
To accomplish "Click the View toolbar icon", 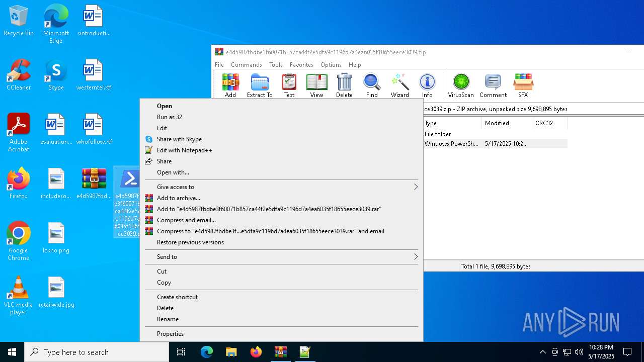I will click(x=316, y=85).
